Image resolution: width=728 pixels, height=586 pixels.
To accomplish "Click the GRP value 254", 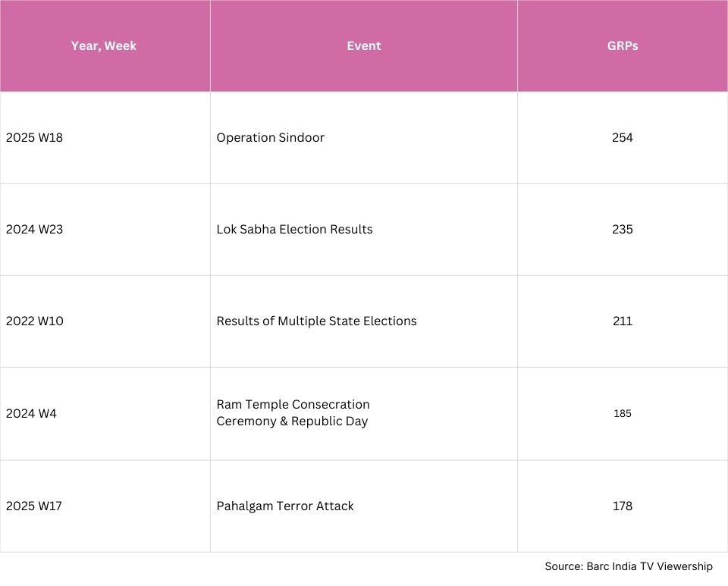I will click(622, 138).
